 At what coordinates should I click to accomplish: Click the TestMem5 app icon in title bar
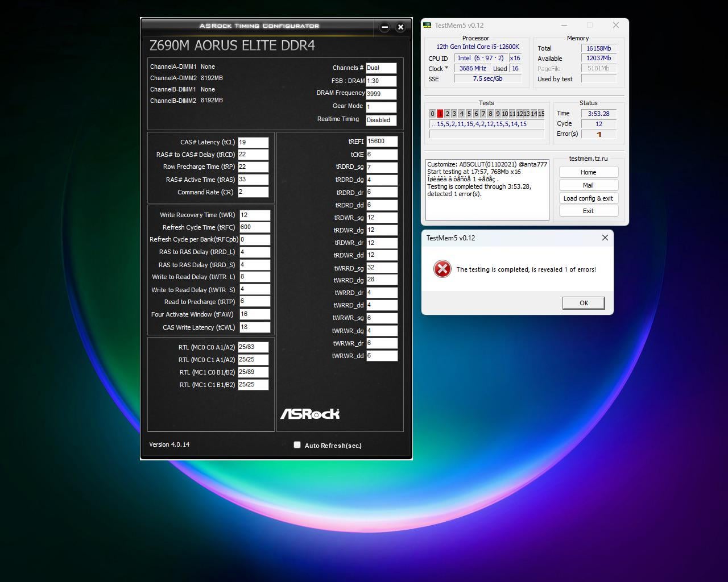[x=428, y=25]
